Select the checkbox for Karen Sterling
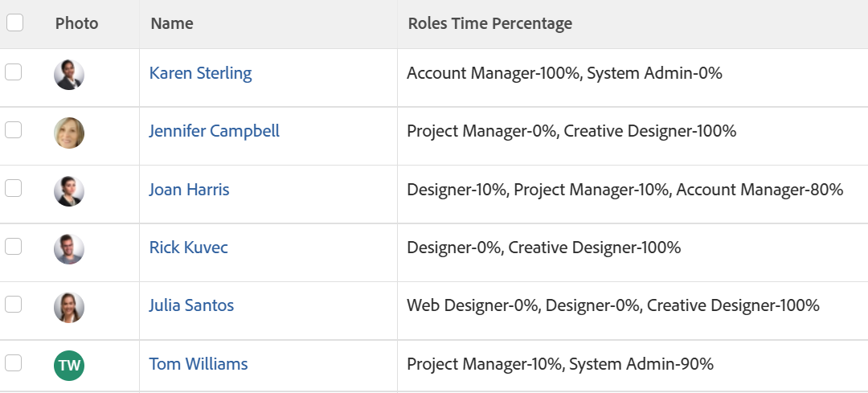Viewport: 868px width, 393px height. [x=14, y=72]
